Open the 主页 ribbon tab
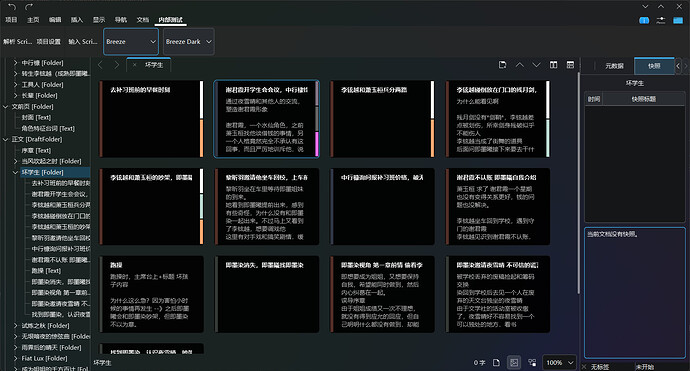The height and width of the screenshot is (371, 690). coord(33,20)
